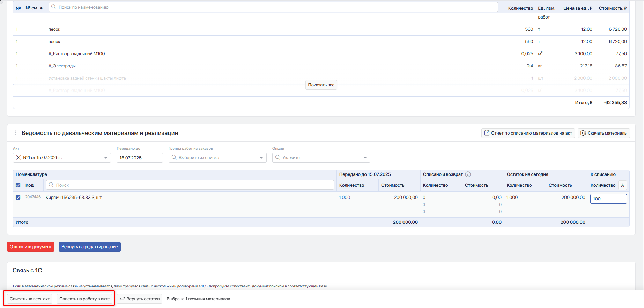Open Отчет по списанию материалов на акт
This screenshot has height=308, width=644.
pyautogui.click(x=528, y=133)
